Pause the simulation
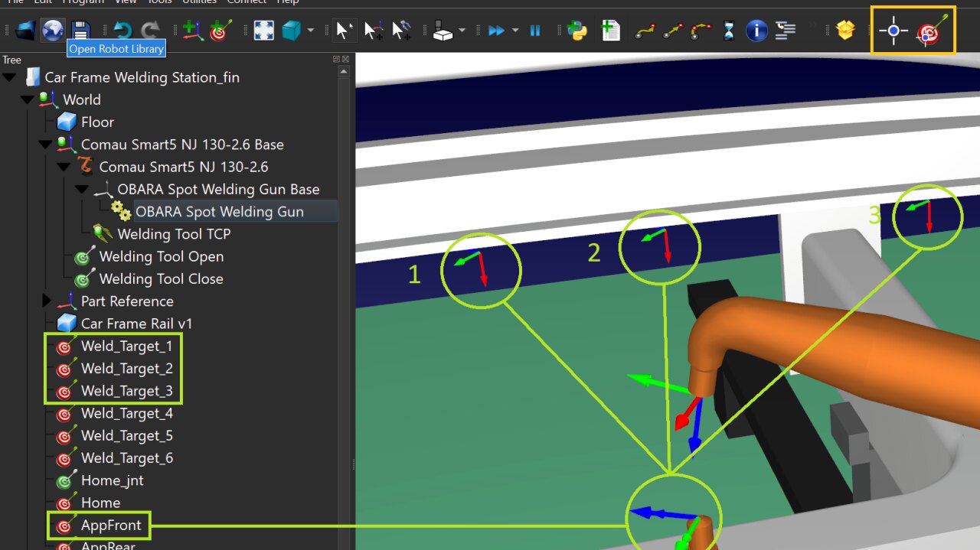Viewport: 980px width, 550px height. tap(535, 31)
